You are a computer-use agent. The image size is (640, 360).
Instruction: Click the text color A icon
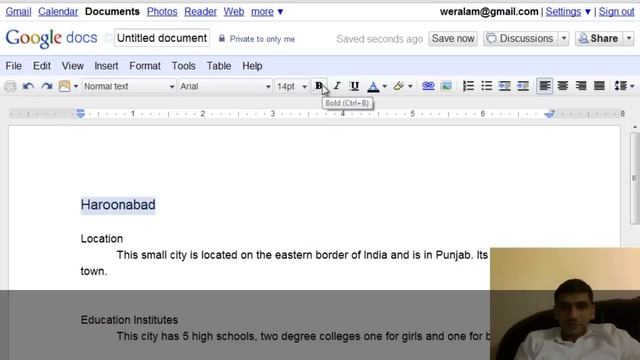(373, 86)
